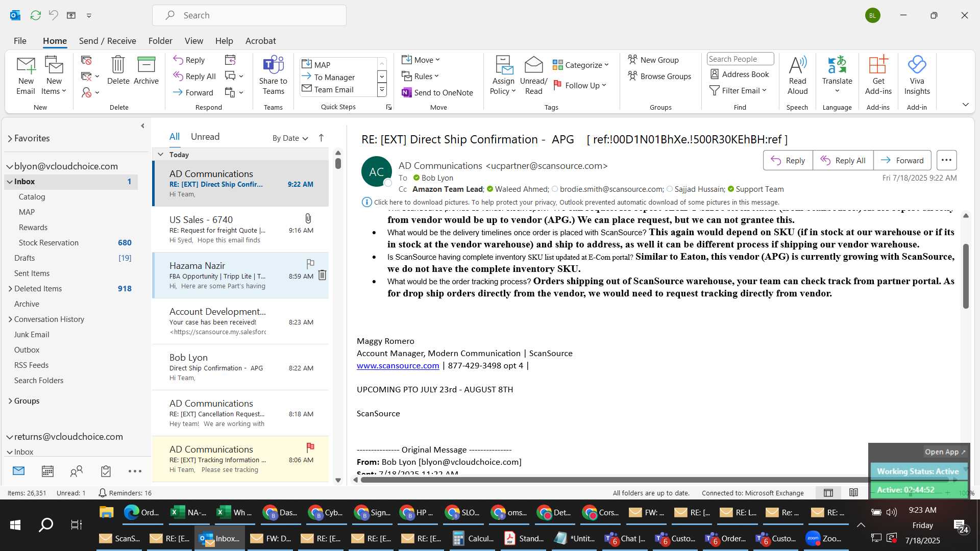Click the Translate icon

click(837, 75)
